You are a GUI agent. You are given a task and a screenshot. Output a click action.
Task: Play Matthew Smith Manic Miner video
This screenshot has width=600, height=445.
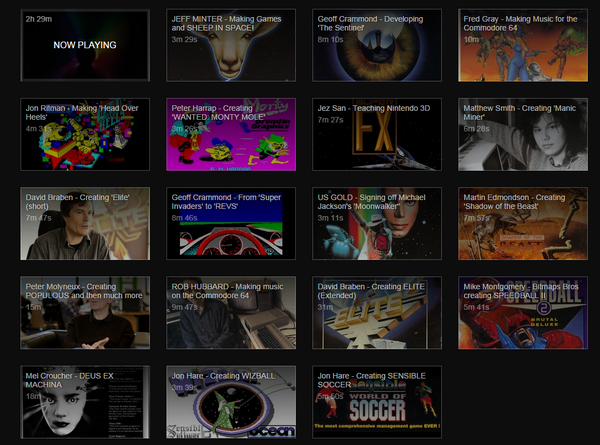(523, 134)
